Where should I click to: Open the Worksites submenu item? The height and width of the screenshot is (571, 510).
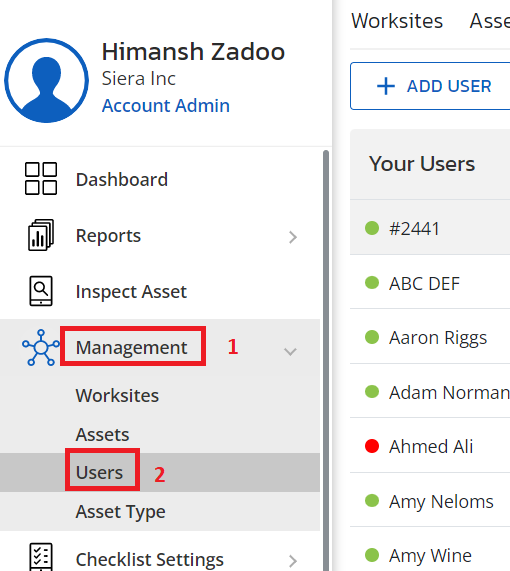pyautogui.click(x=117, y=395)
